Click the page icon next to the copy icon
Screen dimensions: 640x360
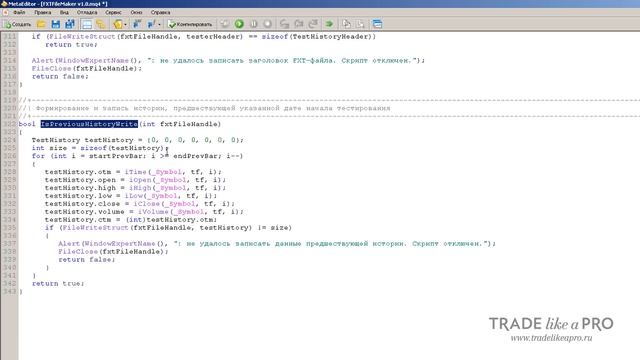360,24
